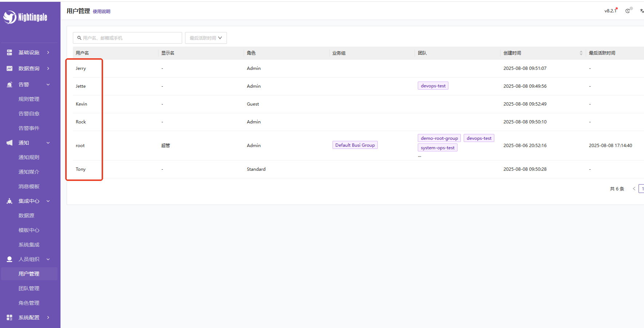Go to 角色管理 page
This screenshot has width=644, height=328.
tap(29, 303)
